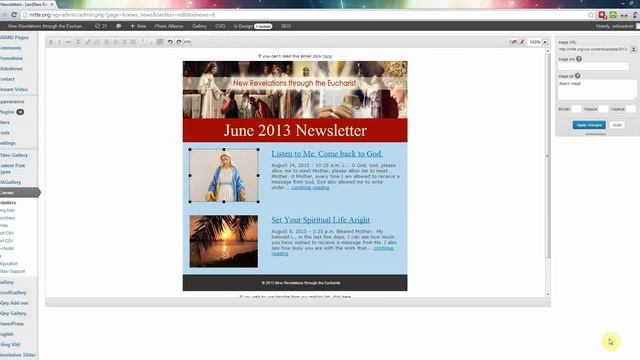This screenshot has width=640, height=360.
Task: Bookmark the page with the star icon
Action: (x=591, y=15)
